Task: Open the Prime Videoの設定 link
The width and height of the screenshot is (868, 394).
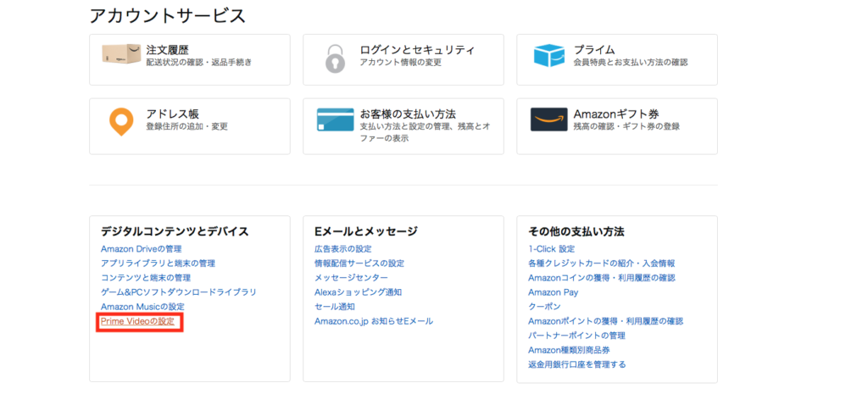Action: [x=137, y=321]
